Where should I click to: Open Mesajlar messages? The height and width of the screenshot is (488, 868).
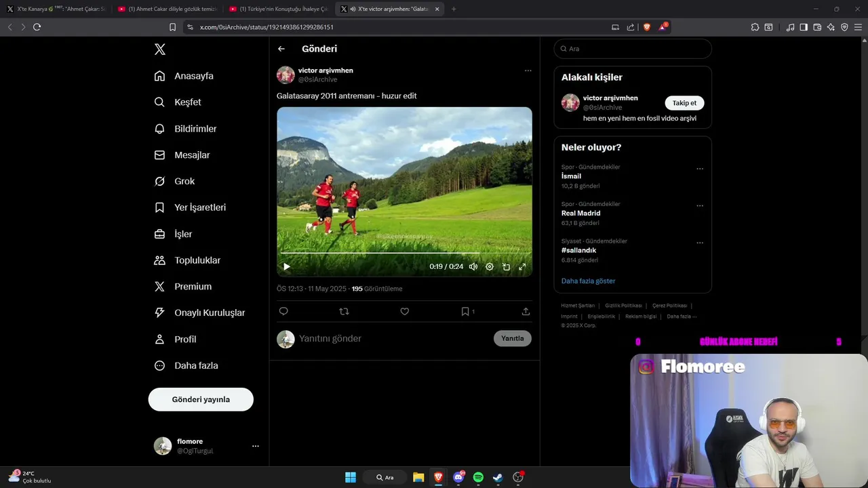pos(182,155)
